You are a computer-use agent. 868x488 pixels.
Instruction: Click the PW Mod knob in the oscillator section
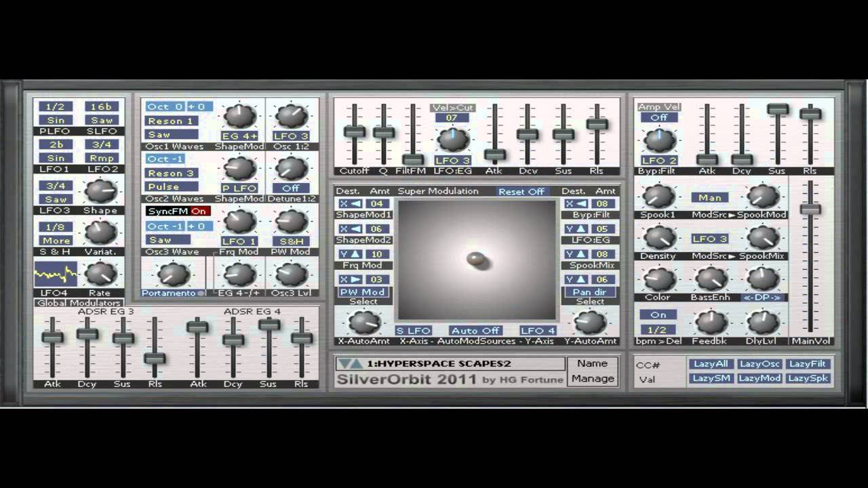(x=291, y=221)
